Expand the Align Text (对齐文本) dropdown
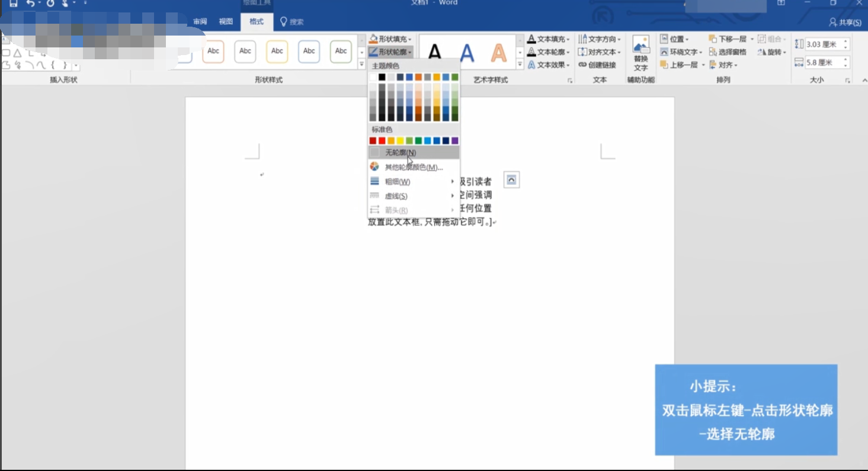The image size is (868, 471). coord(600,52)
